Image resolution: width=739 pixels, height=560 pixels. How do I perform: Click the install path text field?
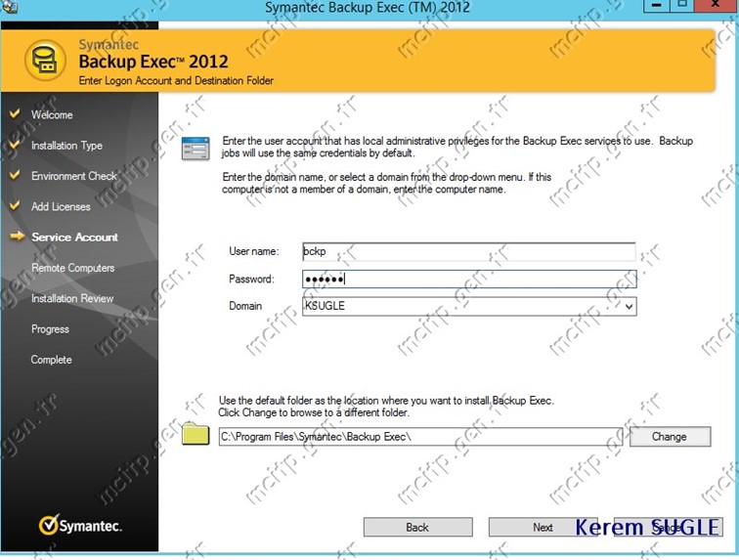click(420, 437)
